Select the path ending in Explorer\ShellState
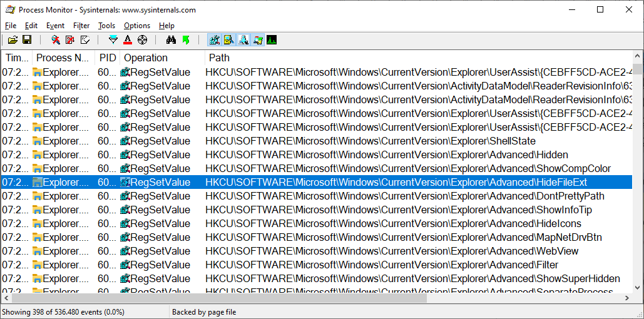Viewport: 644px width, 319px height. pos(371,141)
